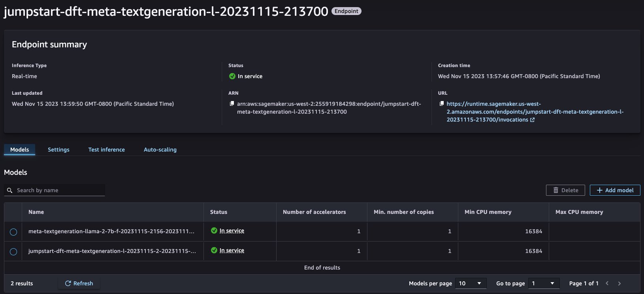Switch to the Settings tab
This screenshot has height=294, width=644.
58,150
